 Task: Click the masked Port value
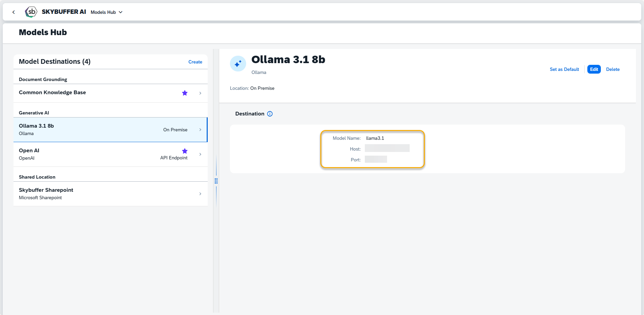click(x=376, y=159)
